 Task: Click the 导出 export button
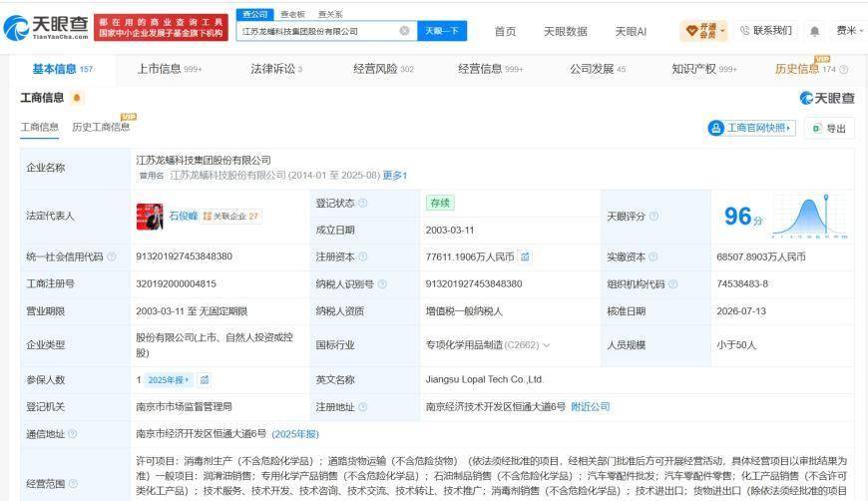(829, 129)
